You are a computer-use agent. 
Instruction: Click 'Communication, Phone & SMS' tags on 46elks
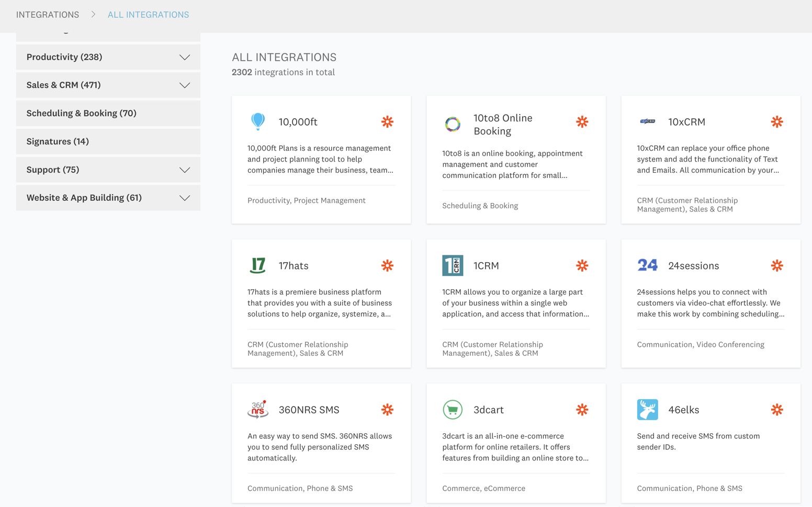tap(690, 488)
